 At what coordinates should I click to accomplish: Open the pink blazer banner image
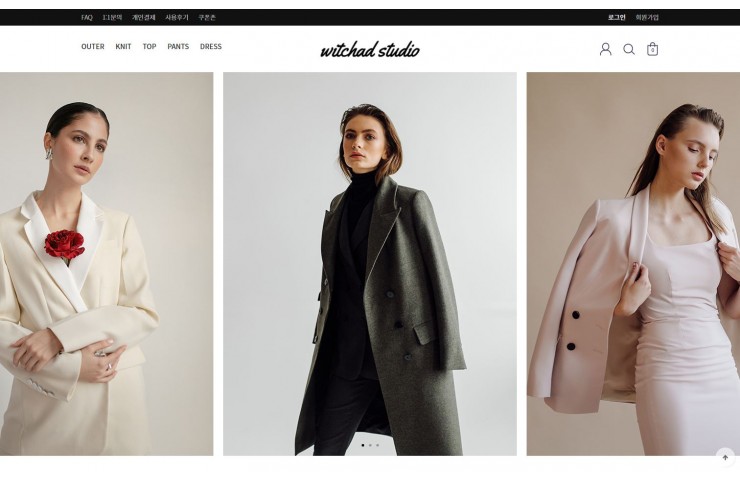633,264
